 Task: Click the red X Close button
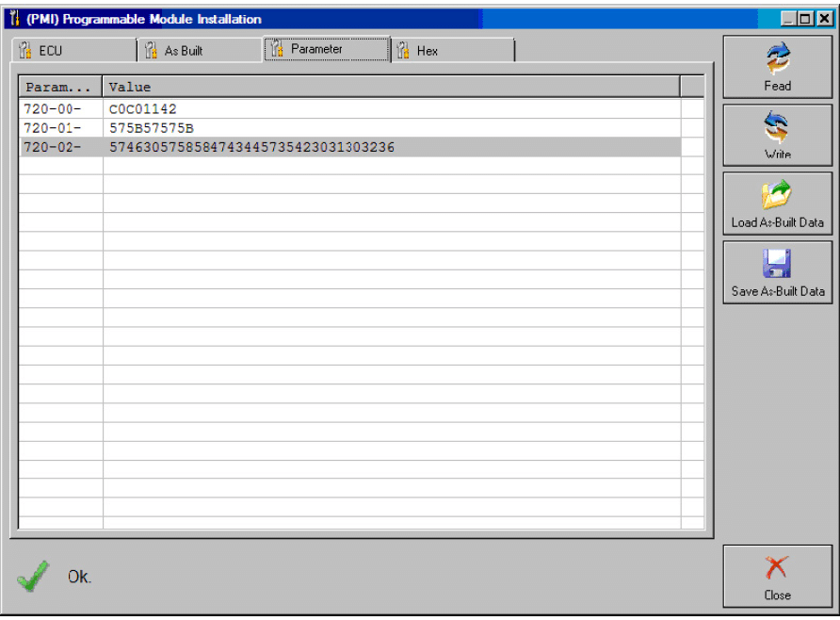[777, 576]
